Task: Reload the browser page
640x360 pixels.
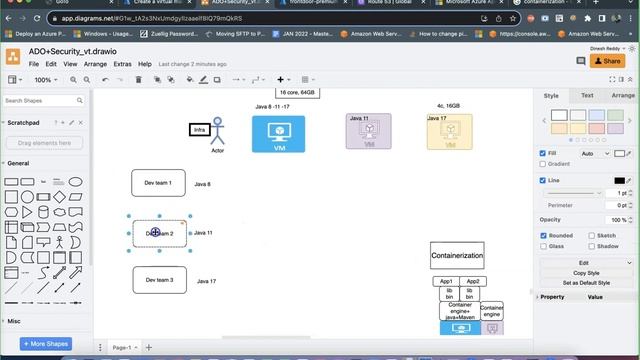Action: click(x=37, y=18)
